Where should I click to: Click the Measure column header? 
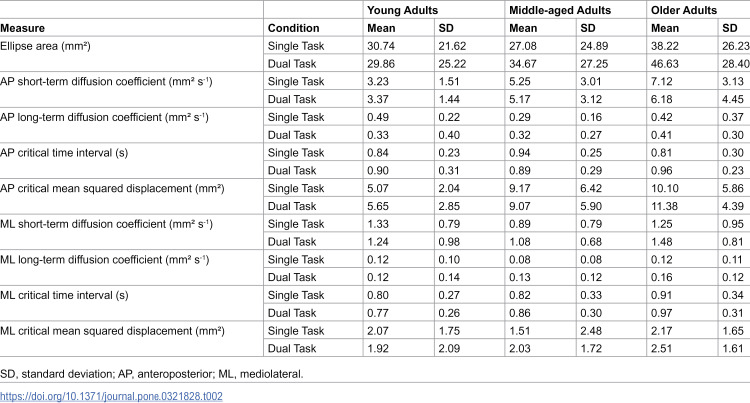coord(22,28)
